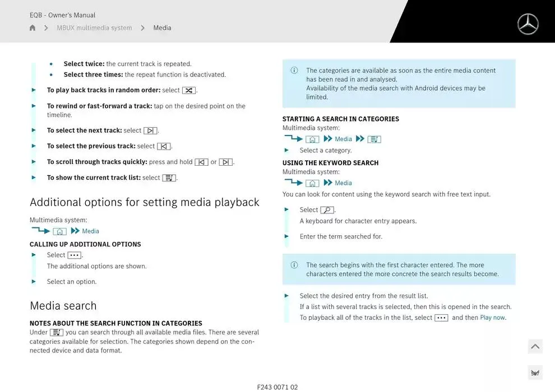Click the home icon in the breadcrumb
The height and width of the screenshot is (392, 555).
point(33,28)
